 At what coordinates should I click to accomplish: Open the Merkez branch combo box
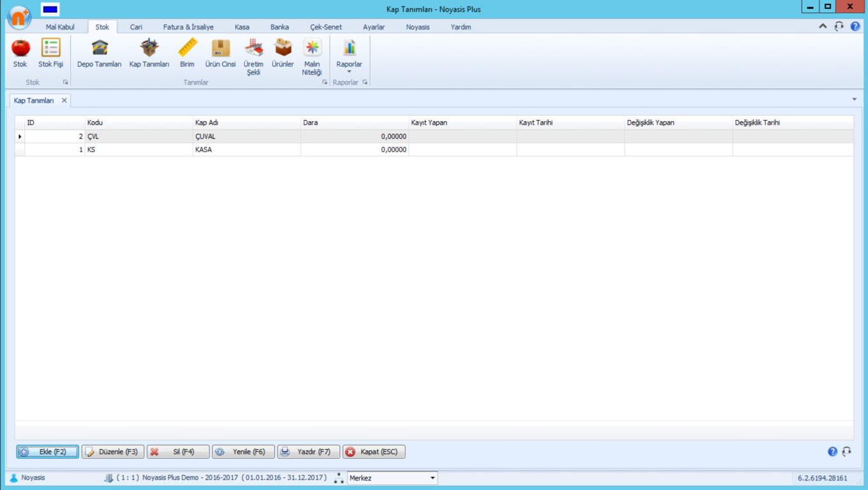click(392, 478)
